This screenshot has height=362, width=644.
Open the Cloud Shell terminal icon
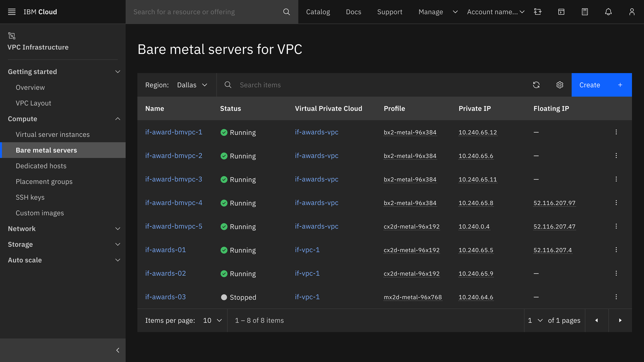561,12
